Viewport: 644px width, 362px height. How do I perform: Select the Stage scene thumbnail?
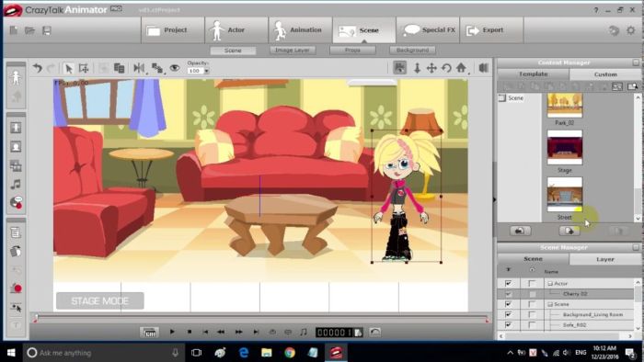click(x=565, y=148)
